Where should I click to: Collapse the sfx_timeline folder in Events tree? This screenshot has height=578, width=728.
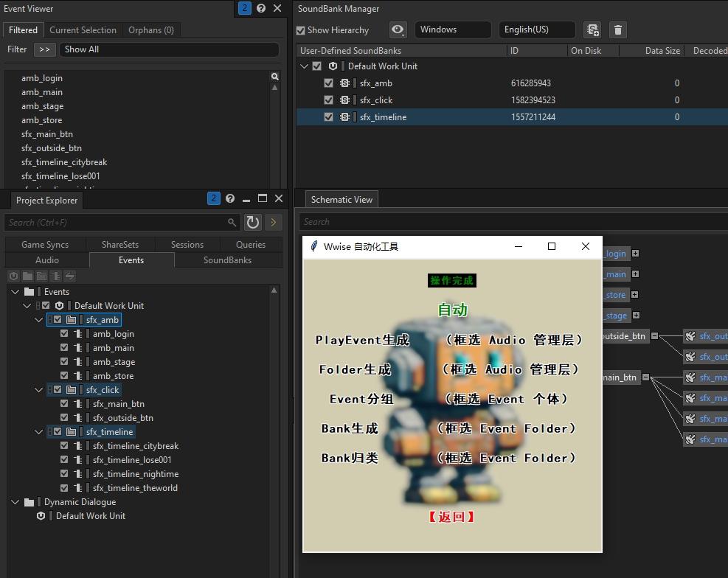[x=38, y=432]
